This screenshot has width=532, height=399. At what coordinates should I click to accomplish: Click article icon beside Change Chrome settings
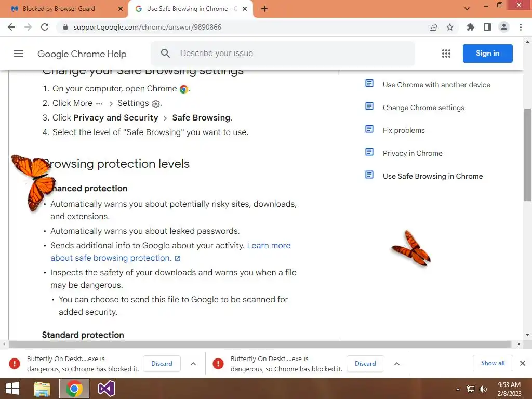tap(369, 106)
